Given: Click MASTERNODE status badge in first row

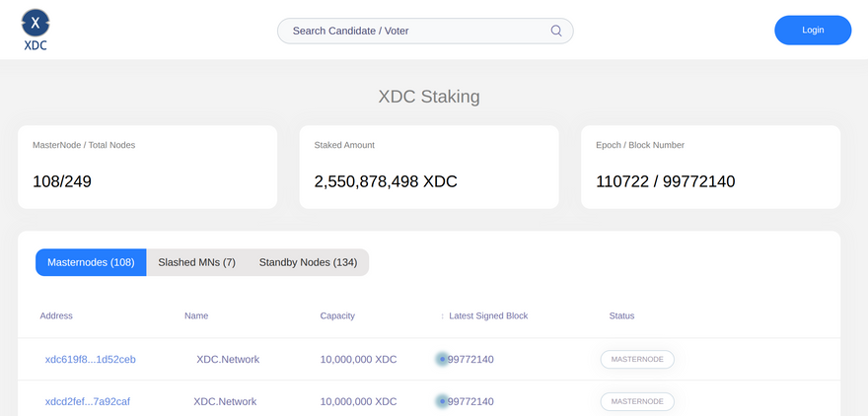Looking at the screenshot, I should coord(637,360).
